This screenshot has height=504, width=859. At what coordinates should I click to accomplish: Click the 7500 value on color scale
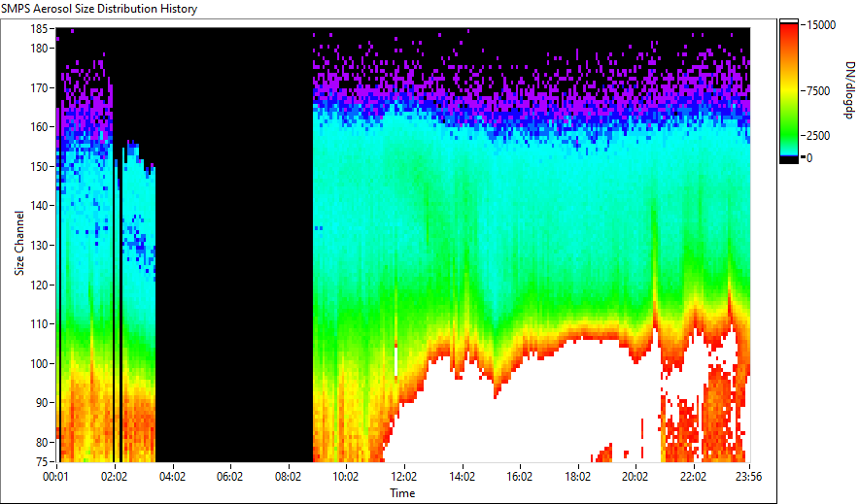click(818, 91)
